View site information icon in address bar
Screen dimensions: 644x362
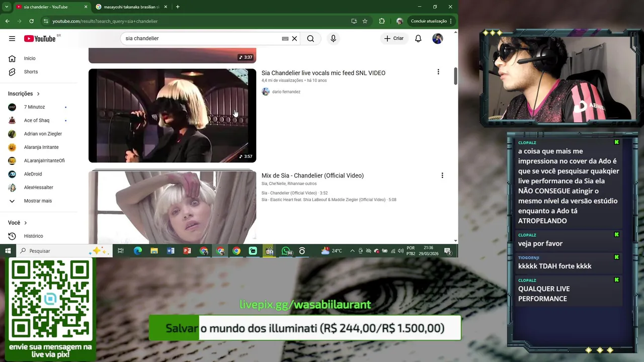46,21
